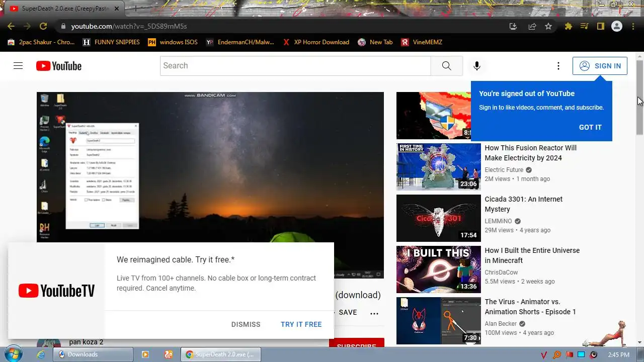Start voice search with microphone icon
This screenshot has width=644, height=362.
477,66
